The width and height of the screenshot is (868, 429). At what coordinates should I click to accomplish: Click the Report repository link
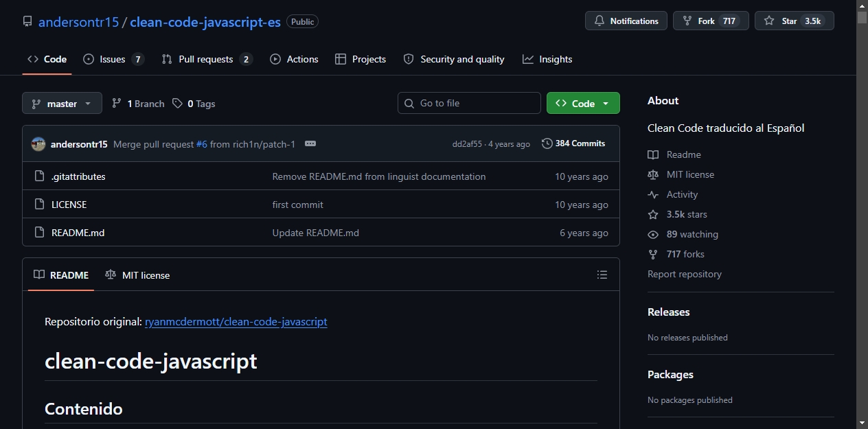[685, 274]
